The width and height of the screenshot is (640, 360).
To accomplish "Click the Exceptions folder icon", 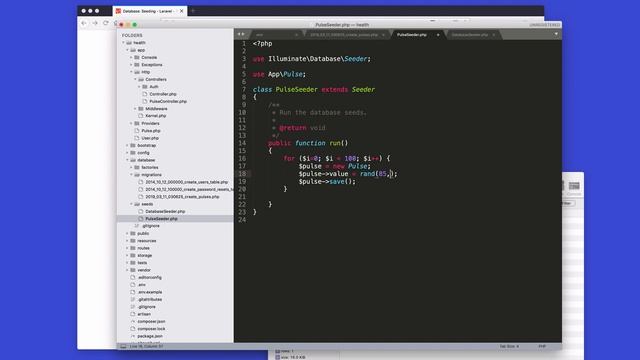I will click(x=137, y=65).
